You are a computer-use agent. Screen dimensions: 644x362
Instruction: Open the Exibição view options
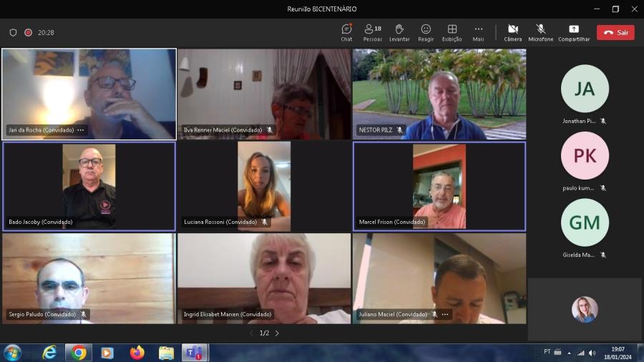point(452,32)
